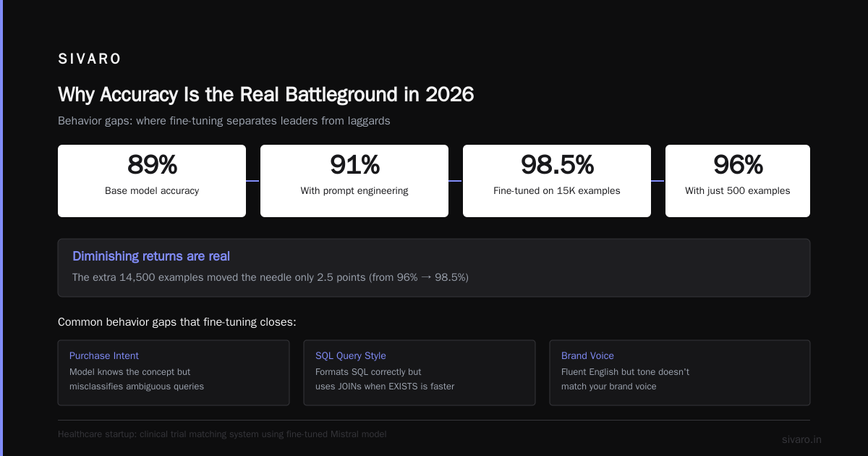Select the 89% base model accuracy card

[152, 181]
